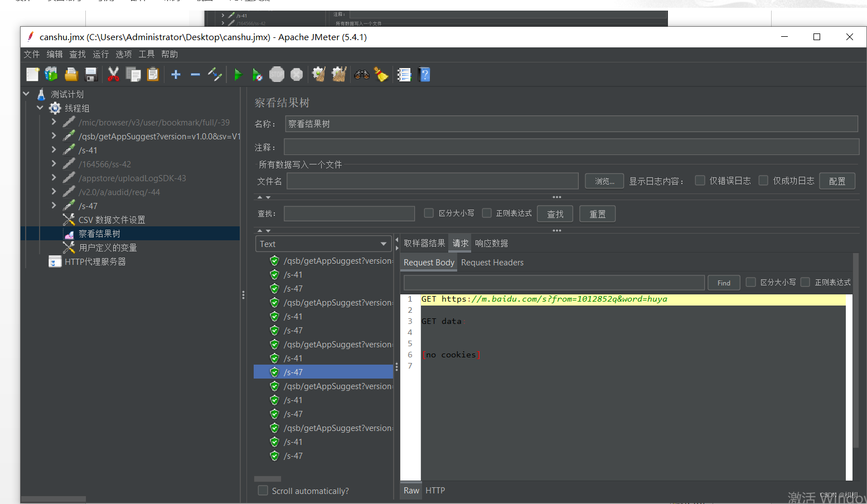Expand the /mic/browser/v3/user/bookmark/full/-39 node

coord(54,122)
